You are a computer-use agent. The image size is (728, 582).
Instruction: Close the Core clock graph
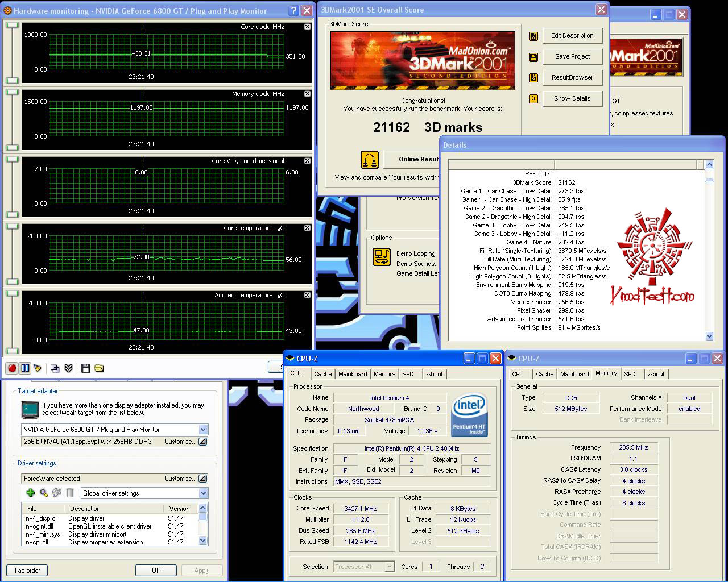click(x=307, y=27)
